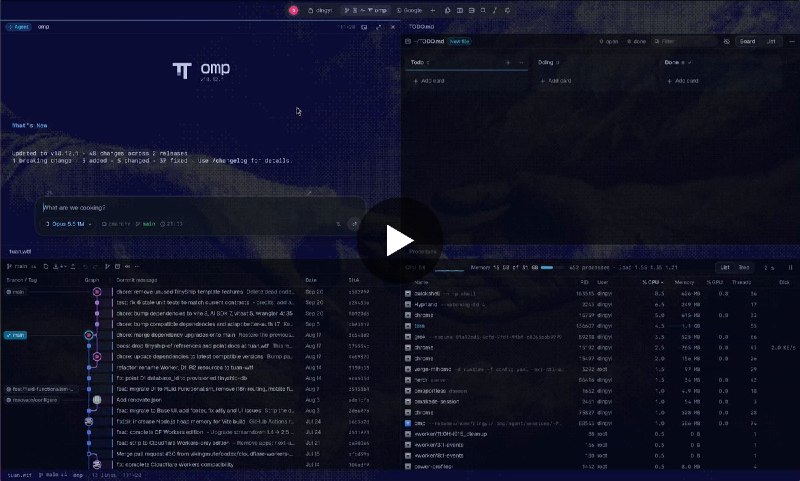The height and width of the screenshot is (481, 800).
Task: Sort processes by % CPU column
Action: 653,282
